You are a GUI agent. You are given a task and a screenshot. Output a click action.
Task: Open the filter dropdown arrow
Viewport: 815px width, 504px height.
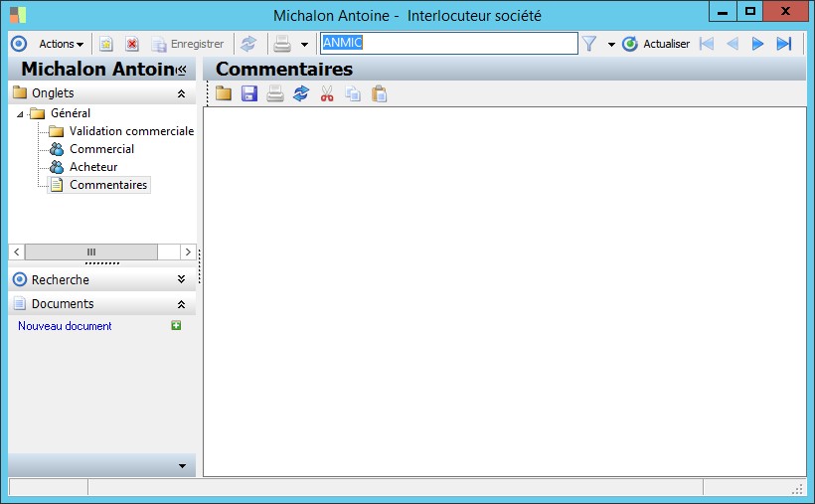[611, 45]
